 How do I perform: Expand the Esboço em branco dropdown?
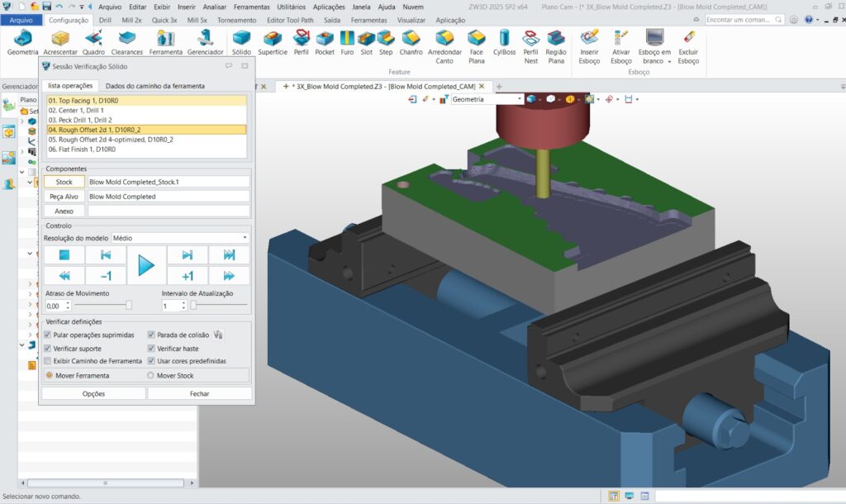669,61
